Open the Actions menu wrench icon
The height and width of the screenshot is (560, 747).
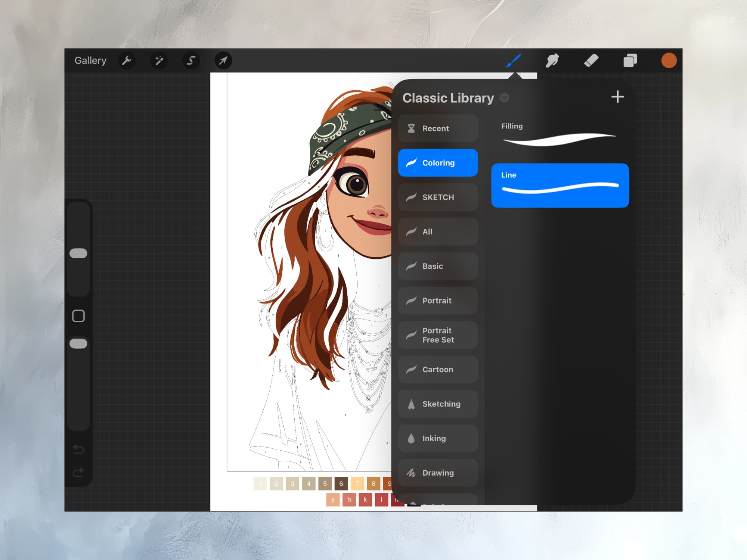coord(126,60)
